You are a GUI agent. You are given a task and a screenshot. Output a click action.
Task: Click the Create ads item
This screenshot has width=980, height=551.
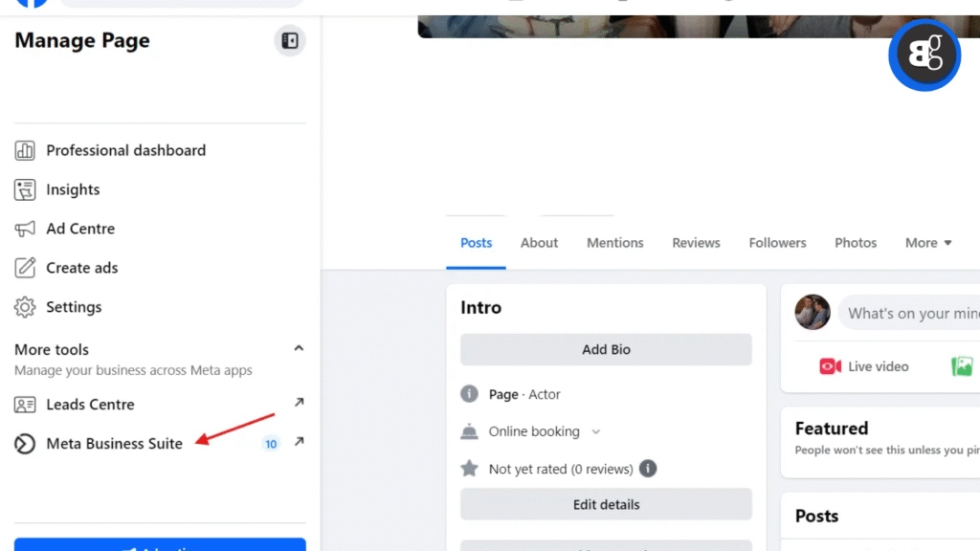pos(82,268)
